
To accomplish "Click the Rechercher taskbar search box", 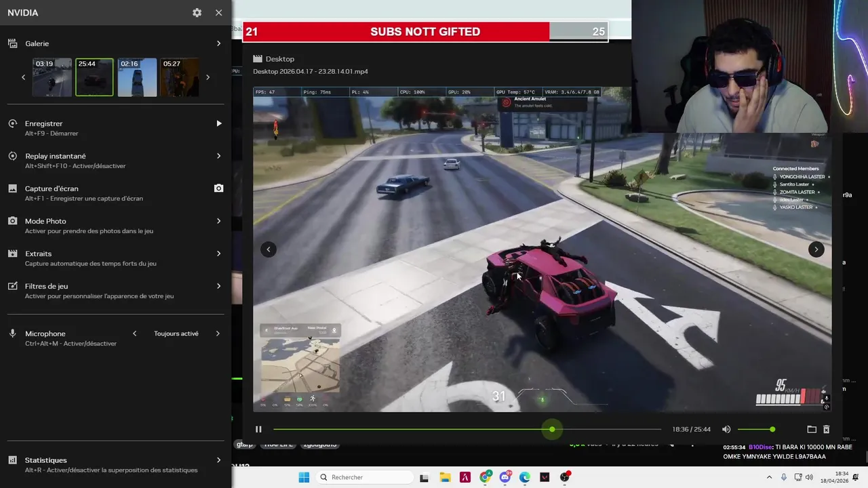I will [364, 477].
